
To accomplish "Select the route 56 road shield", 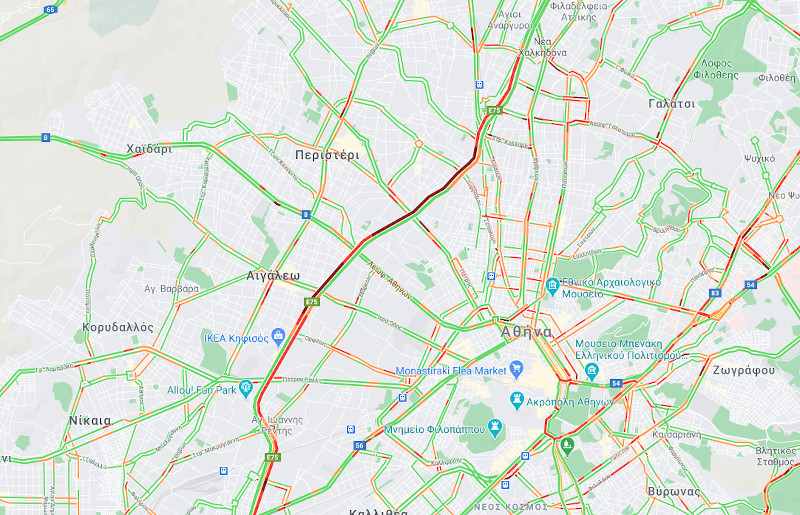I will tap(359, 446).
